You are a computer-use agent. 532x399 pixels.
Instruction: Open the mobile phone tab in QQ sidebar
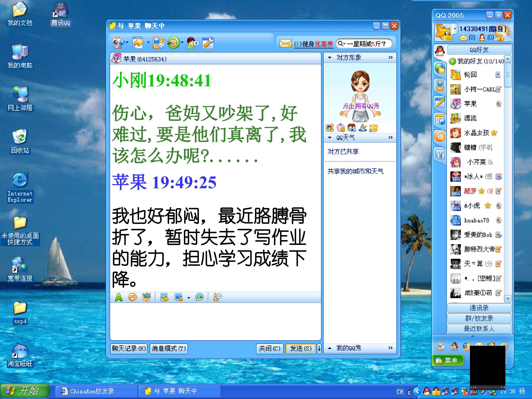[440, 85]
